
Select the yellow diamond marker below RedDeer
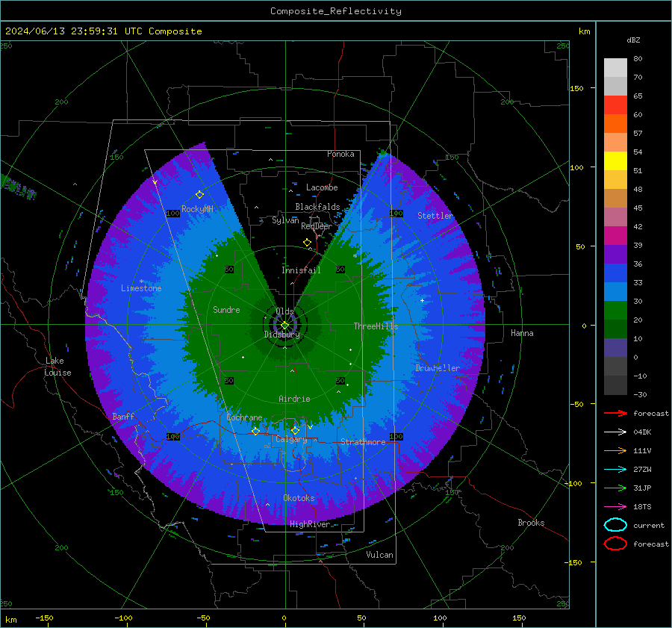[307, 242]
